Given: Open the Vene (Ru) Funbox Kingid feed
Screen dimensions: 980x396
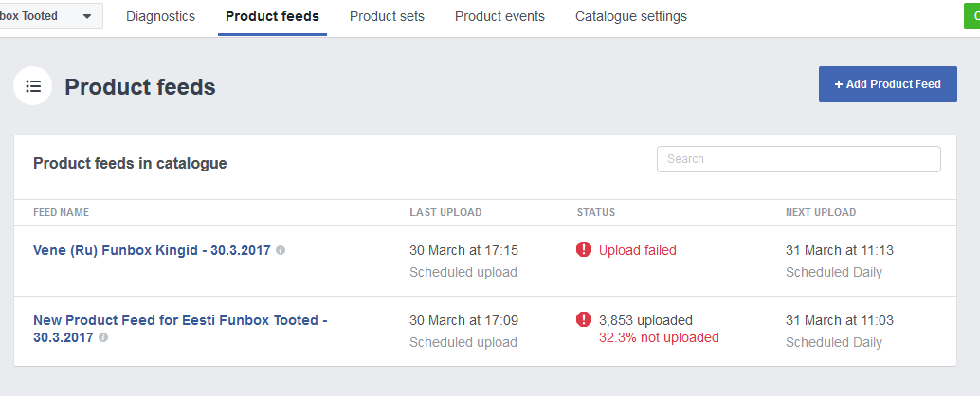Looking at the screenshot, I should click(x=152, y=251).
